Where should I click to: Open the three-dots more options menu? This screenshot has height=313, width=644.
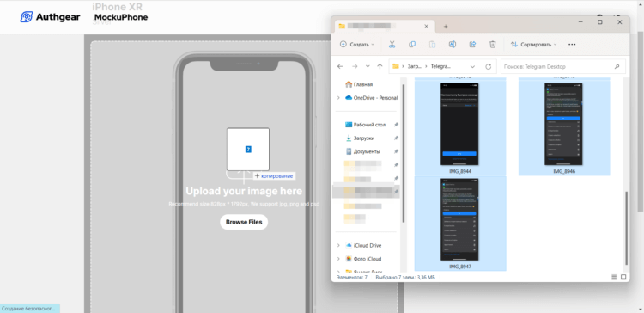pos(572,45)
